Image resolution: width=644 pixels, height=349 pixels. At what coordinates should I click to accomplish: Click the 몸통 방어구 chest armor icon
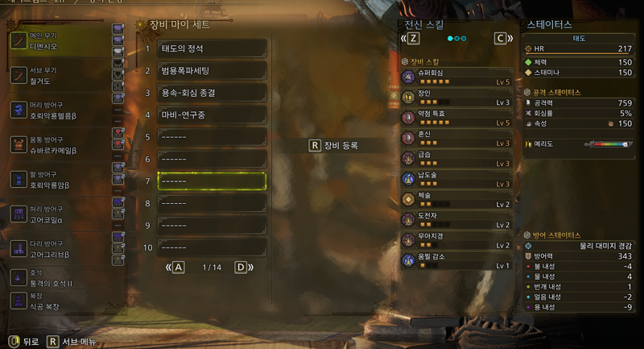tap(19, 145)
